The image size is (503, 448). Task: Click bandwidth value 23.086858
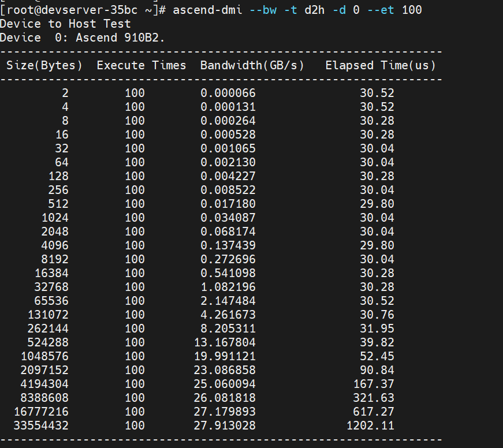225,370
